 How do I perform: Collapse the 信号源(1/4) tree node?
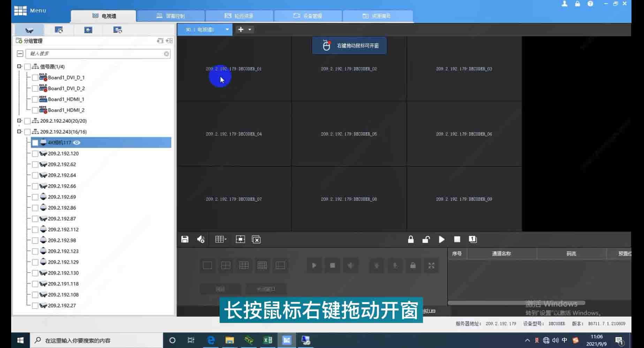20,66
